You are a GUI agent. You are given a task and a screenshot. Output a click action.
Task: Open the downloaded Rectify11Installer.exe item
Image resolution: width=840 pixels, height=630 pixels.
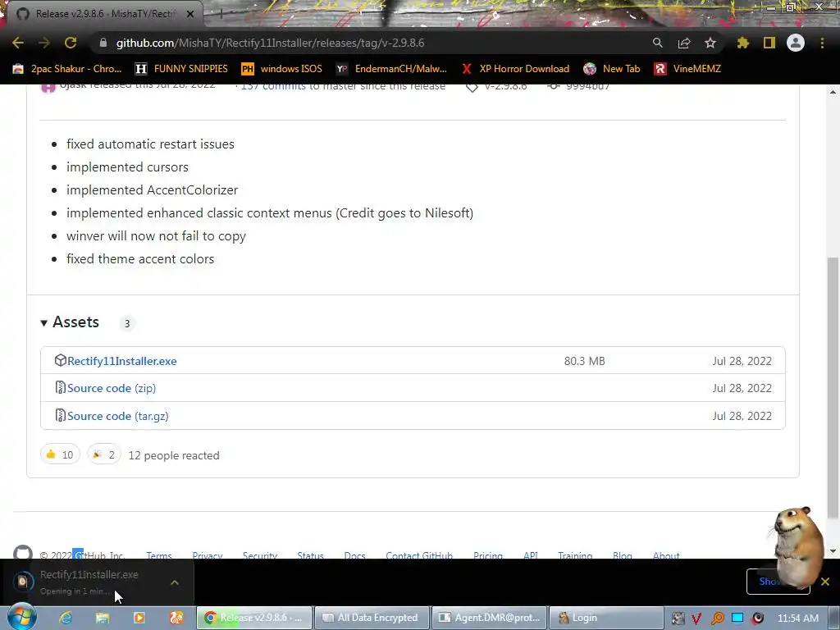89,582
